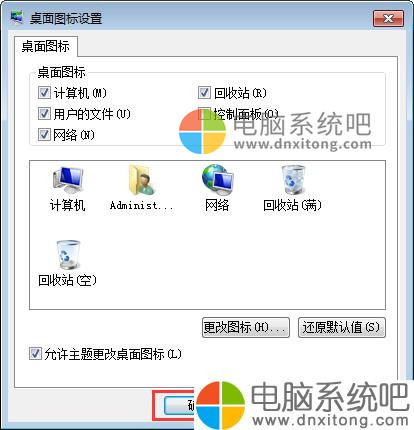The image size is (414, 430).
Task: Select the 计算机 computer icon in preview list
Action: click(68, 180)
